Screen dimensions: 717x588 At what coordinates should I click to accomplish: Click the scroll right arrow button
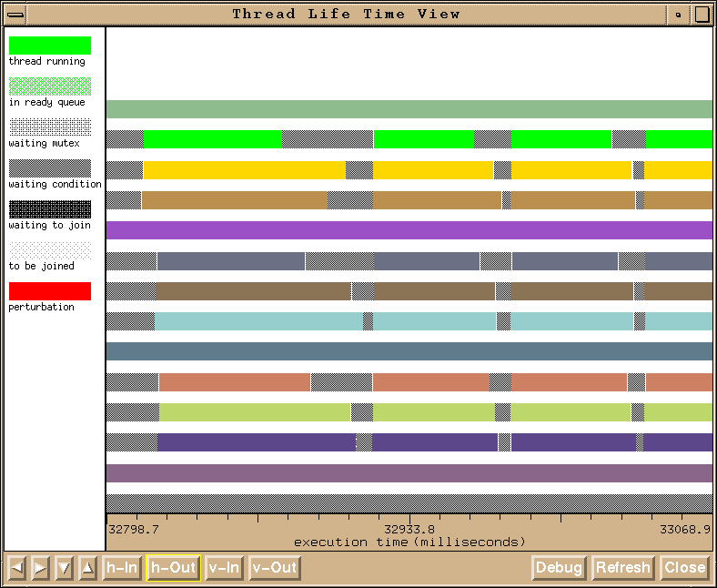tap(40, 568)
